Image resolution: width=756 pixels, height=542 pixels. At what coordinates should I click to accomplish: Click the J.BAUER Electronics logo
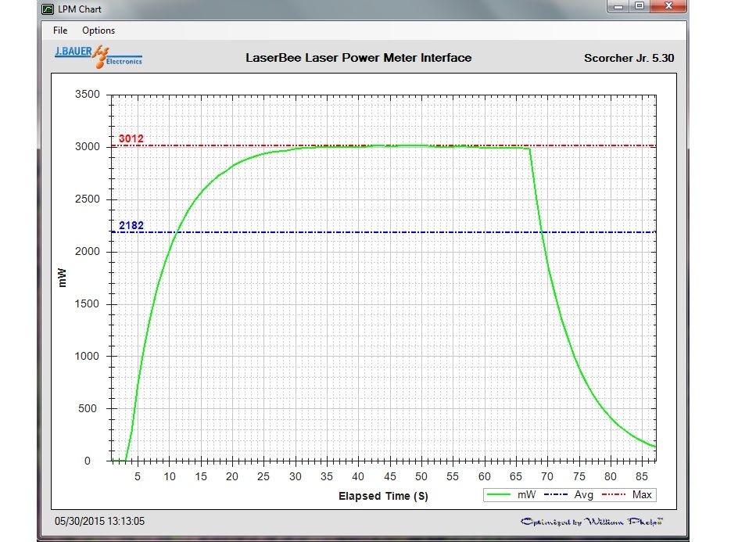[99, 56]
